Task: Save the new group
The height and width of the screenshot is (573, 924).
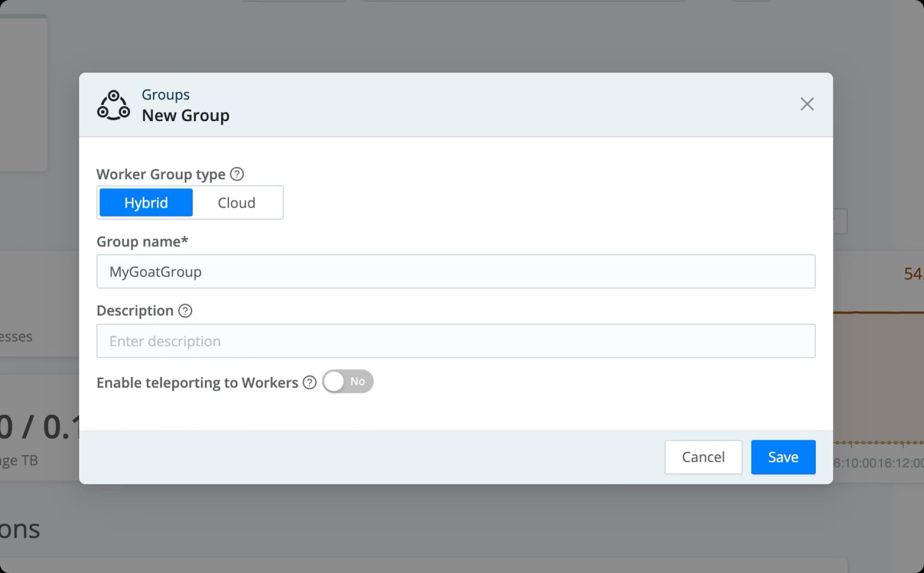Action: (782, 457)
